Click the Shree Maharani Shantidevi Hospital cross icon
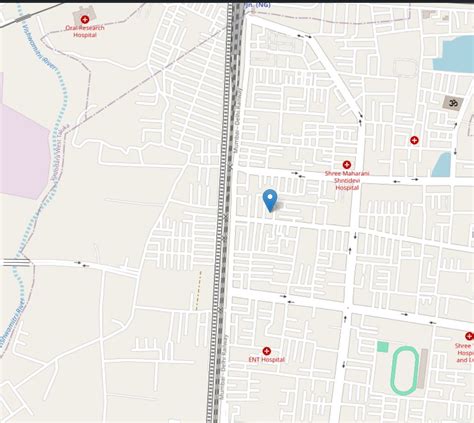 [x=347, y=165]
